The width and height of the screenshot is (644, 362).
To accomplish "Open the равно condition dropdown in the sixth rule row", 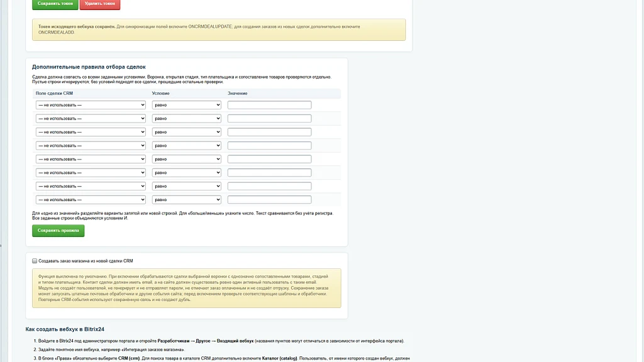I will pos(186,173).
